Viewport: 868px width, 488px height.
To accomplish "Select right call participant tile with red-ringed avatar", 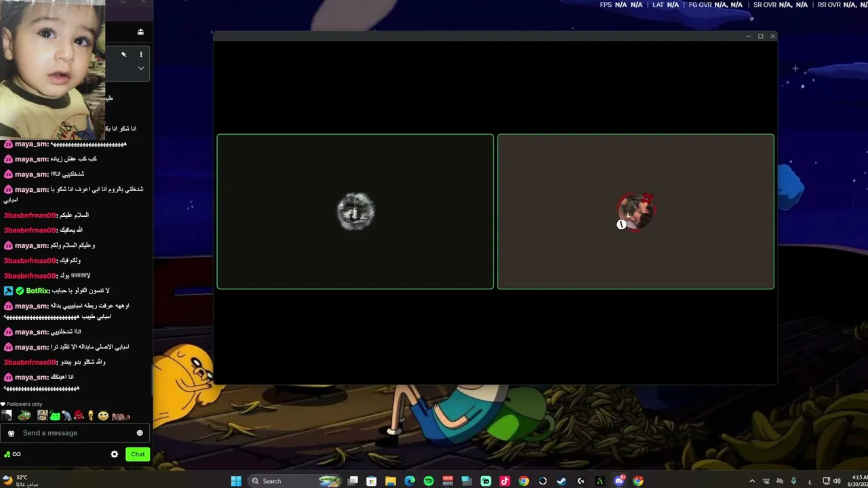I will [x=635, y=211].
